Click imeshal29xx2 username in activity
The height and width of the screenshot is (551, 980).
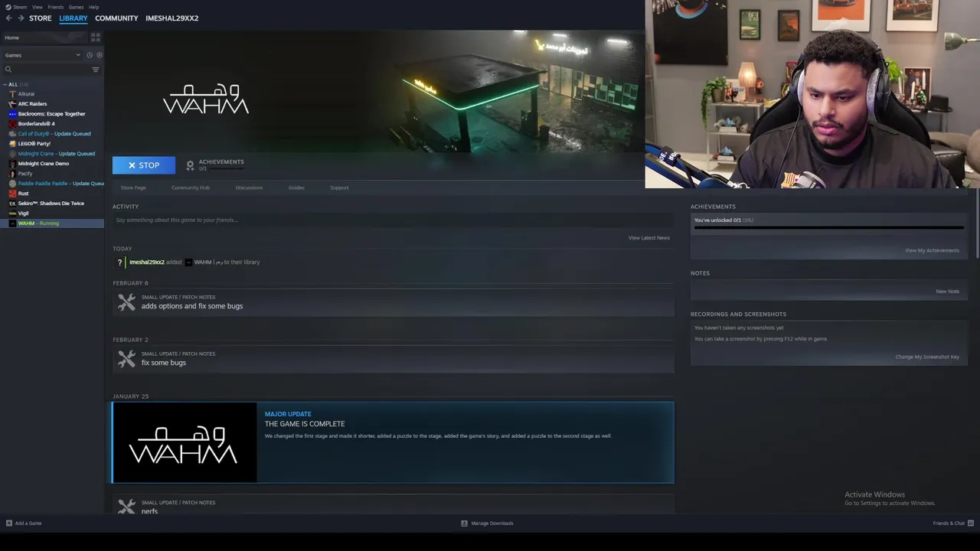pyautogui.click(x=146, y=262)
